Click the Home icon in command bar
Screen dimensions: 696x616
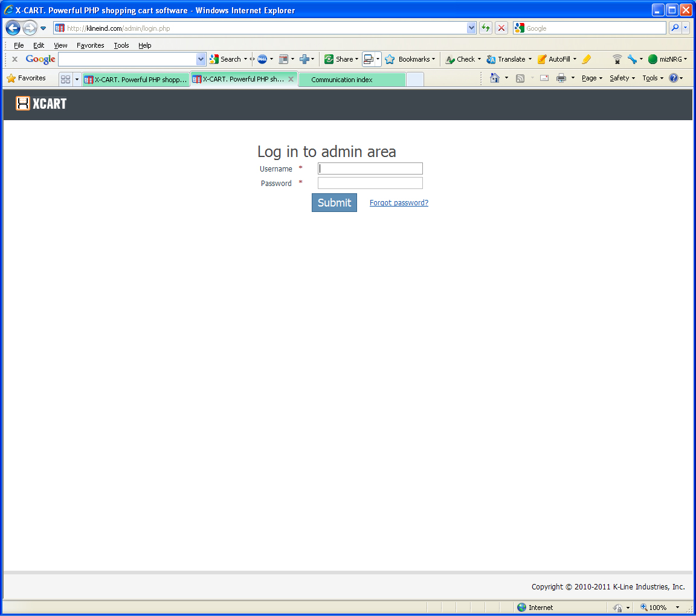click(495, 78)
